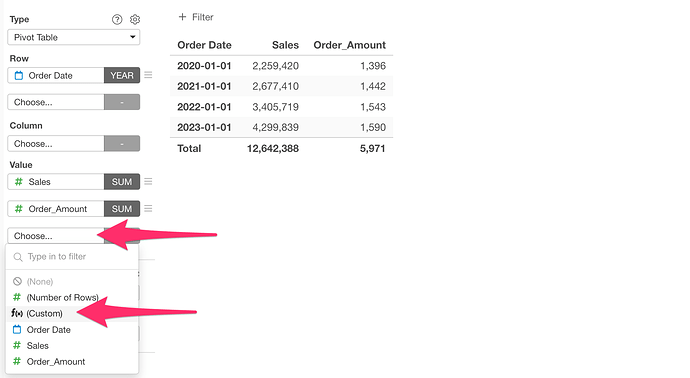Click the Sales value drag handle icon
Viewport: 690px width, 378px height.
pos(148,182)
